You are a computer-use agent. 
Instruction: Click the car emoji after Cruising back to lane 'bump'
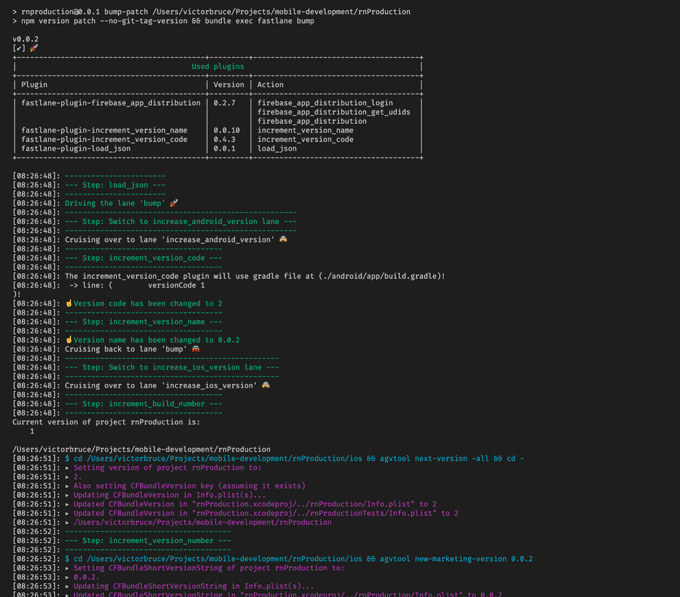[x=196, y=349]
